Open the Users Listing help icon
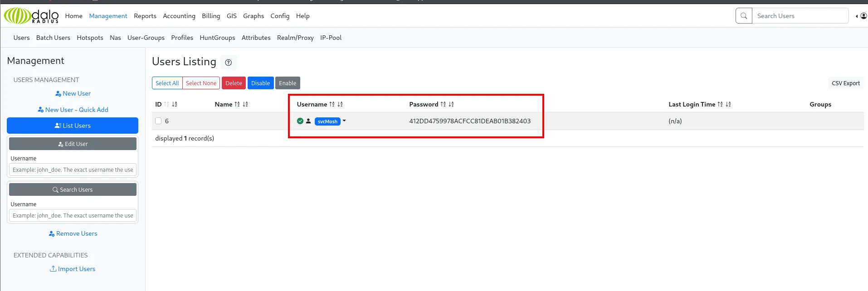 (x=229, y=63)
